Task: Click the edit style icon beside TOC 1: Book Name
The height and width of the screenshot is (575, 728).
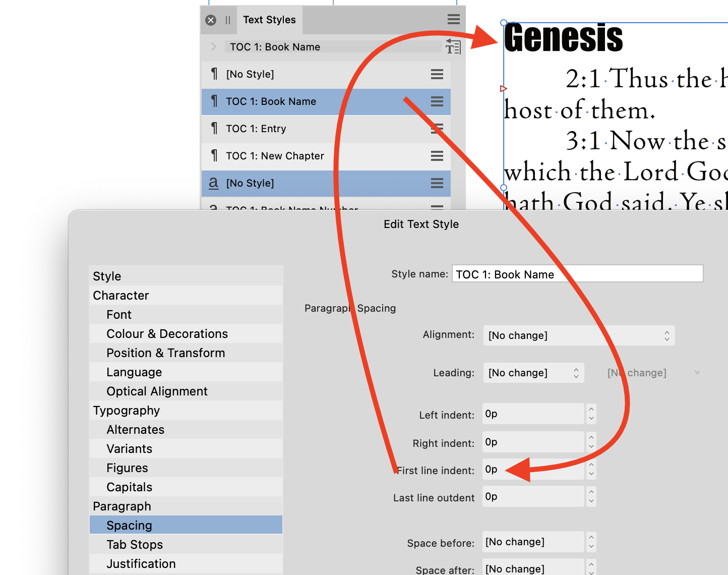Action: 452,46
